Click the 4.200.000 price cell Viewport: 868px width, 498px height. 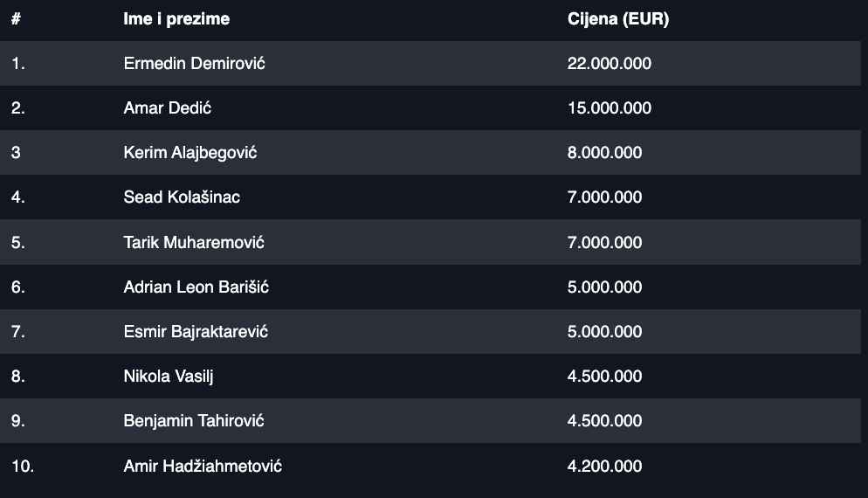tap(604, 466)
